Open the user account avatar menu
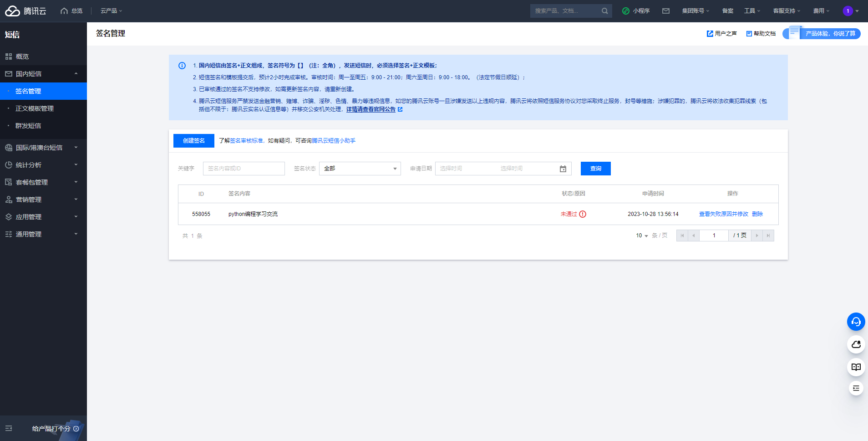The width and height of the screenshot is (868, 441). (850, 11)
